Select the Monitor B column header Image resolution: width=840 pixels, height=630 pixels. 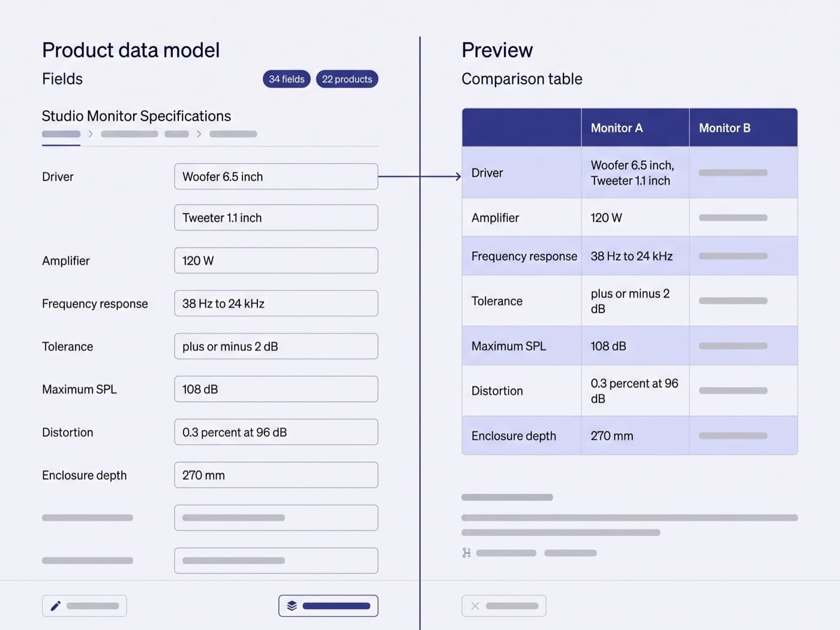(743, 128)
